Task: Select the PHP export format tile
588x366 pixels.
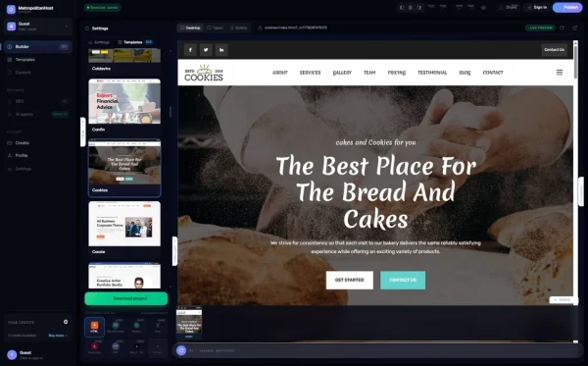Action: [x=116, y=348]
